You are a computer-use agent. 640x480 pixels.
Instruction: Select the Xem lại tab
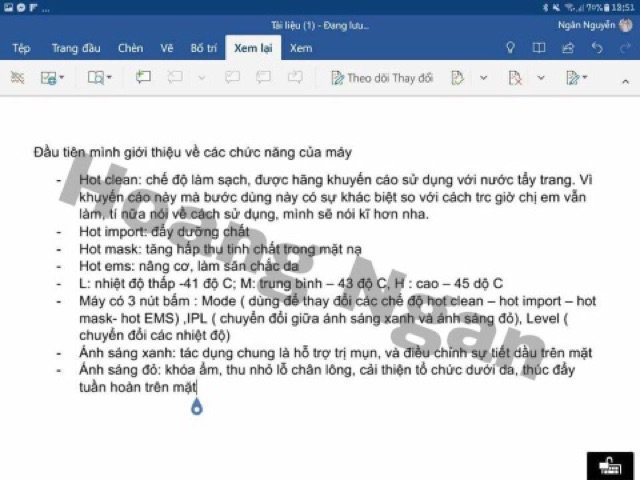253,48
